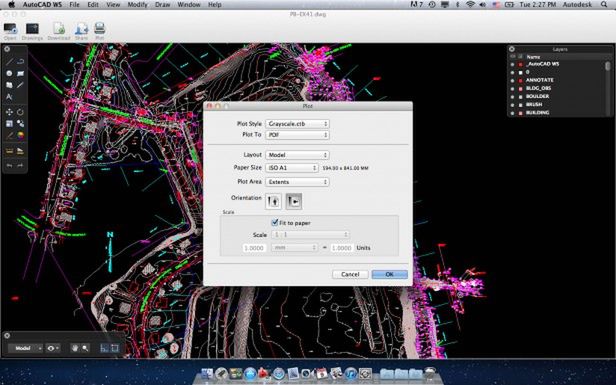Uncheck the Fit to paper checkbox
The width and height of the screenshot is (616, 385).
click(x=275, y=222)
